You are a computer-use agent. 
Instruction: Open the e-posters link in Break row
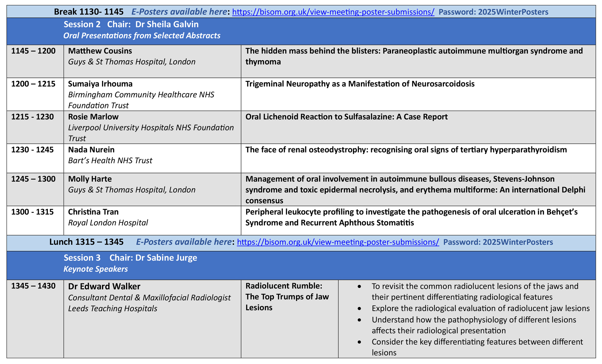[333, 12]
